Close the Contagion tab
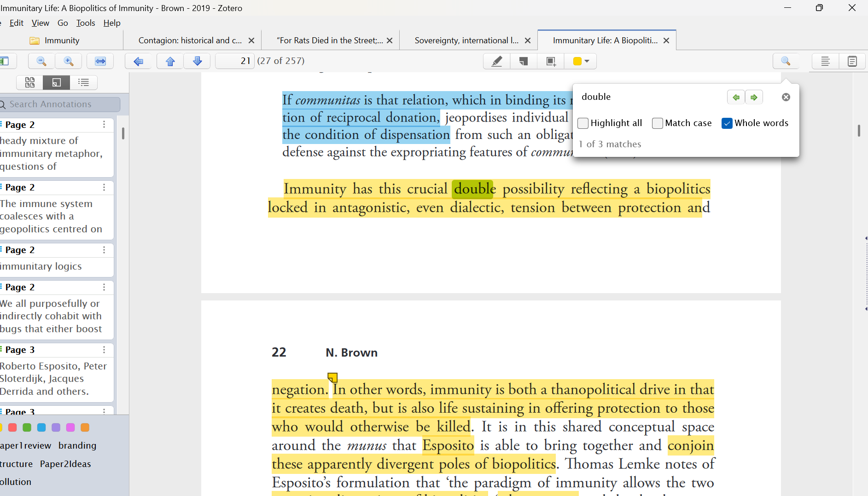 (251, 40)
